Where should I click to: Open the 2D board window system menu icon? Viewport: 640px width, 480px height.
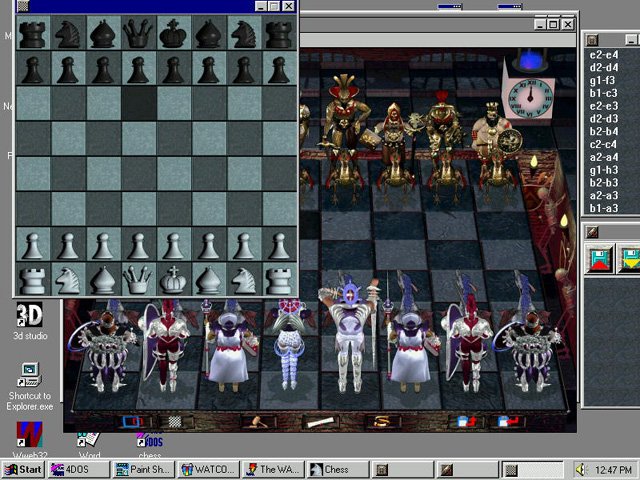(23, 6)
